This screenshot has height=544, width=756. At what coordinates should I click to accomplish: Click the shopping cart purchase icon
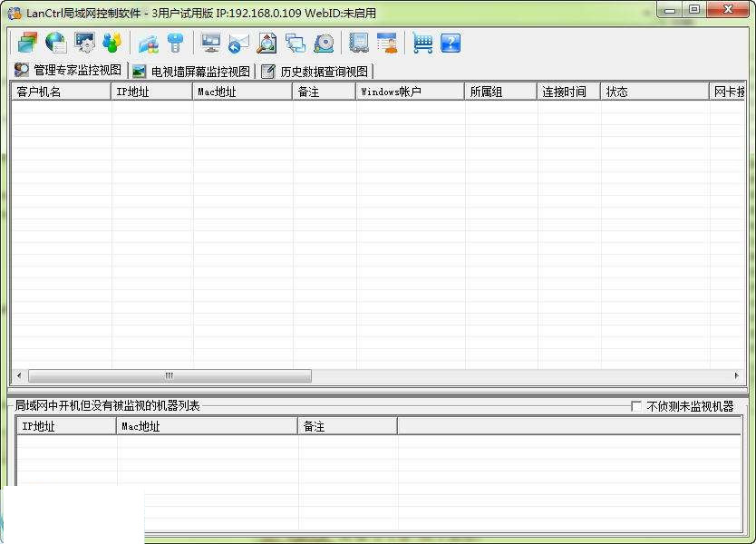point(422,43)
